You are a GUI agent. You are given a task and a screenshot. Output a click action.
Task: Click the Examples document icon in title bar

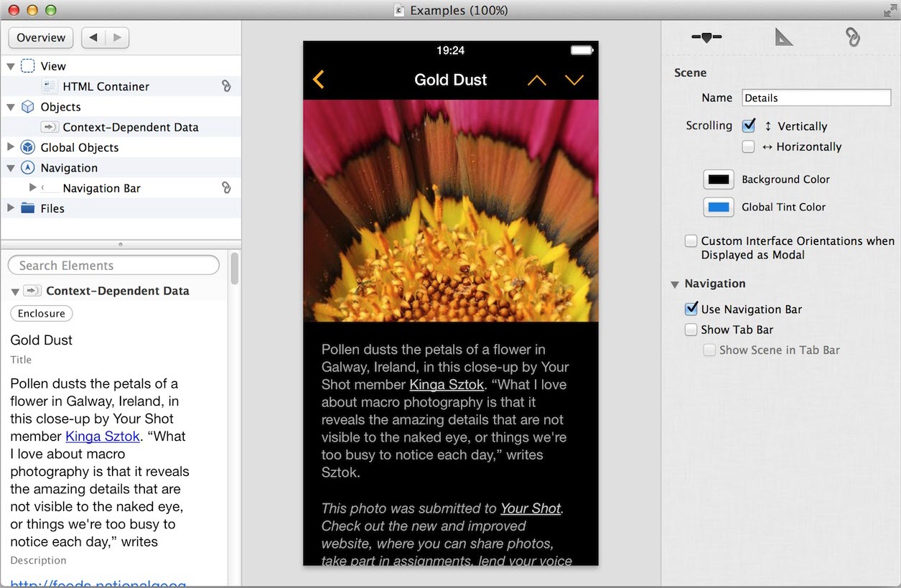pyautogui.click(x=400, y=10)
